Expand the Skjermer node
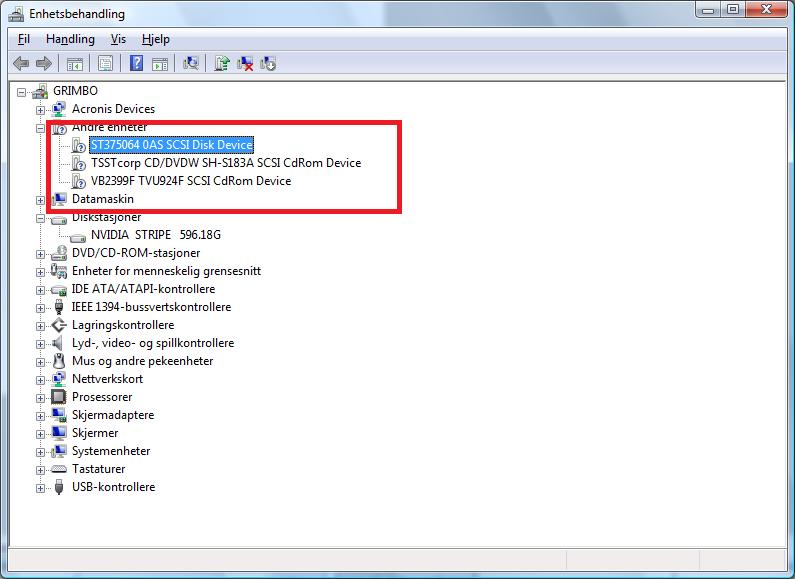The width and height of the screenshot is (795, 579). (x=40, y=435)
